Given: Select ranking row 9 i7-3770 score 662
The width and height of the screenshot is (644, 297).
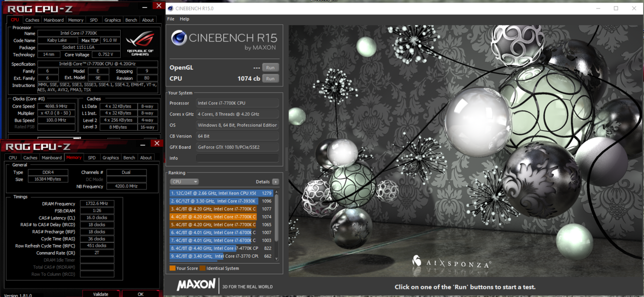Looking at the screenshot, I should click(221, 256).
